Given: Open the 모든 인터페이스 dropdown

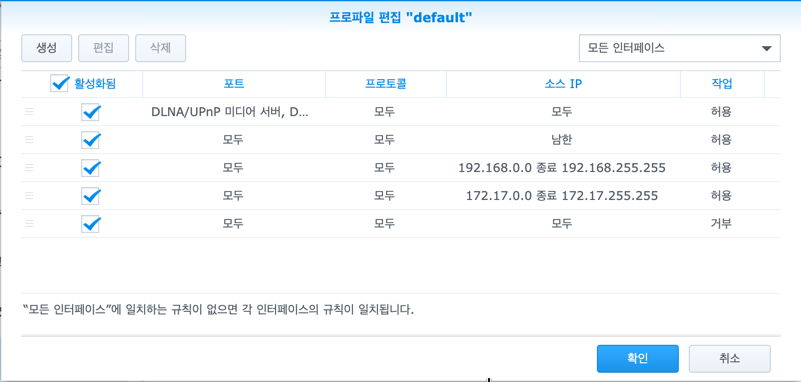Looking at the screenshot, I should pos(679,49).
